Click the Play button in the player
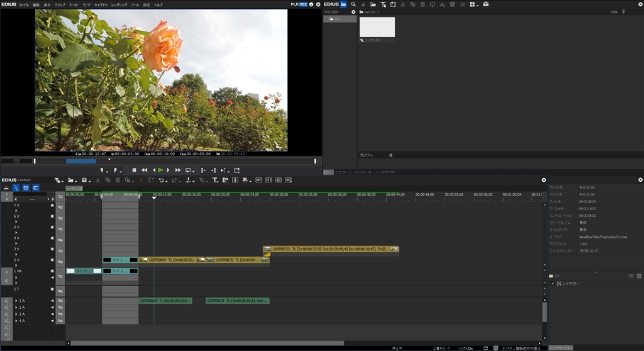Image resolution: width=644 pixels, height=351 pixels. (x=161, y=170)
